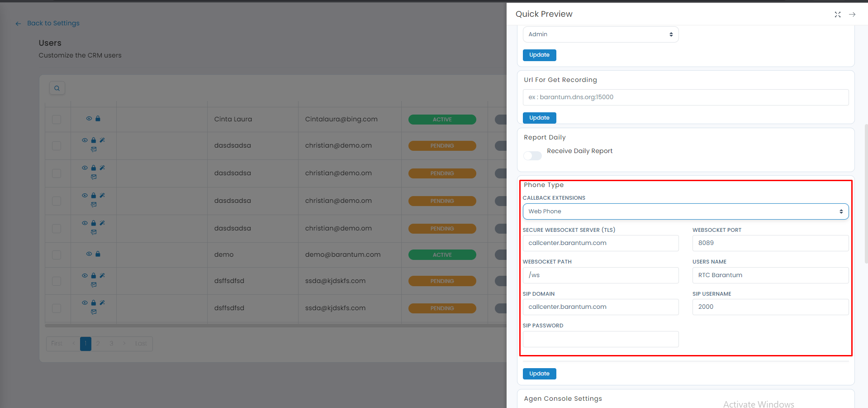Screen dimensions: 868x408
Task: Click Secure Websocket Server field
Action: (601, 243)
